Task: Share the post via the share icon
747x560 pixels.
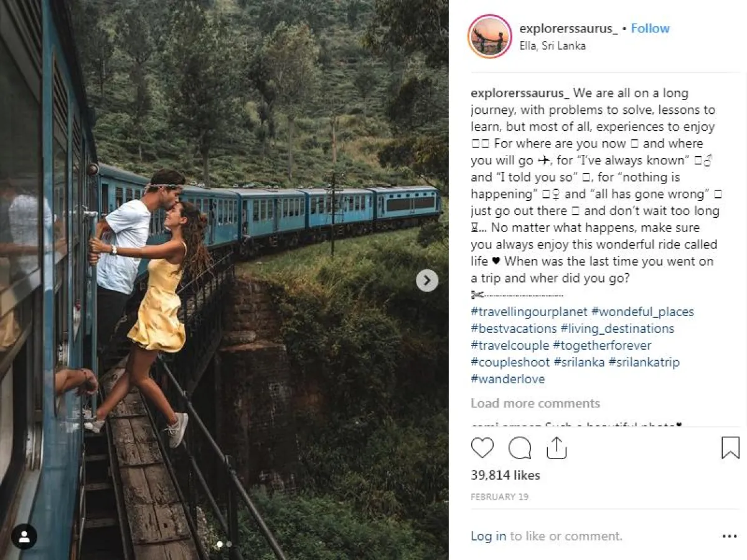Action: click(x=557, y=448)
